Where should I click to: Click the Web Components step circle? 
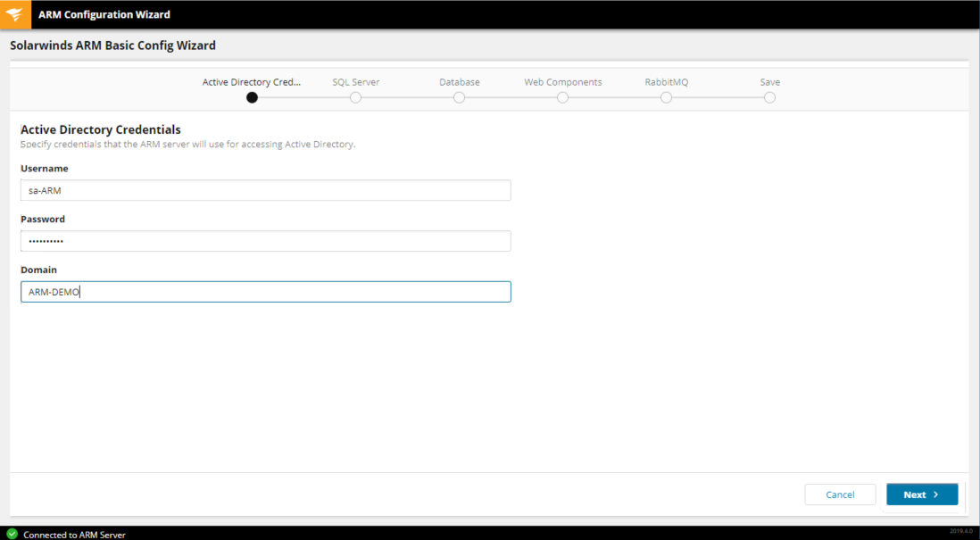click(x=562, y=98)
